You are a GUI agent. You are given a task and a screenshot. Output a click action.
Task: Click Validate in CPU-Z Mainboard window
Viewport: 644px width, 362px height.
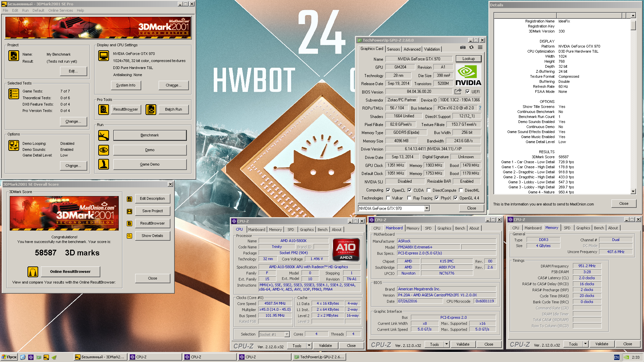463,344
